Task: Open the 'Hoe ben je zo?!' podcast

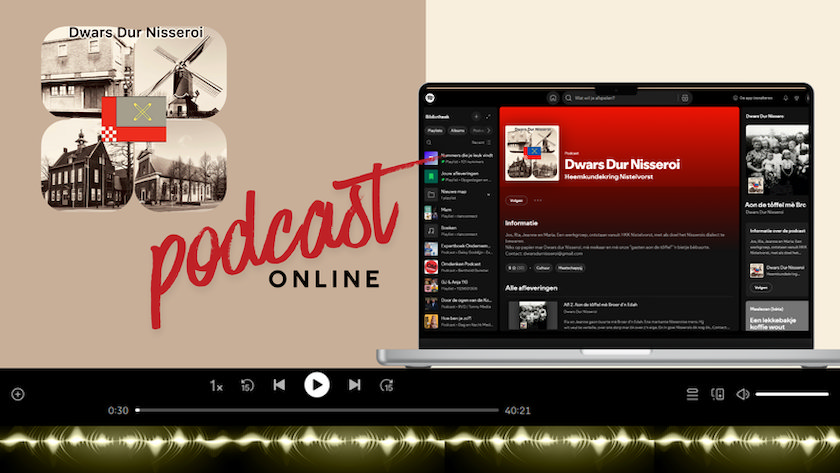Action: click(x=460, y=321)
